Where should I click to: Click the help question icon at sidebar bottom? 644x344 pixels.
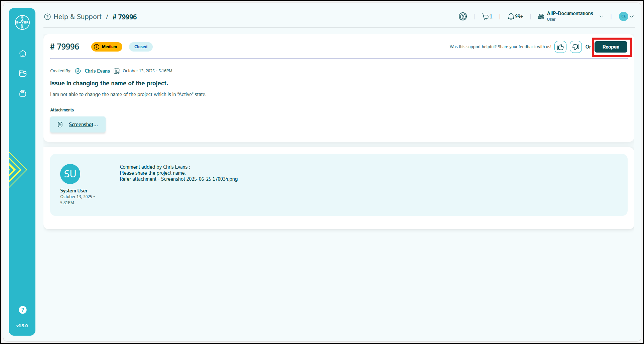click(22, 310)
